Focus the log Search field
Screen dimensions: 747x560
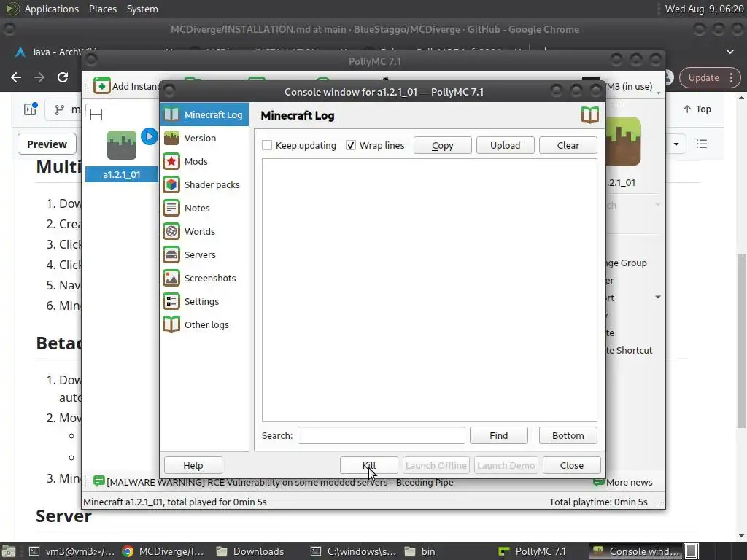pos(381,435)
